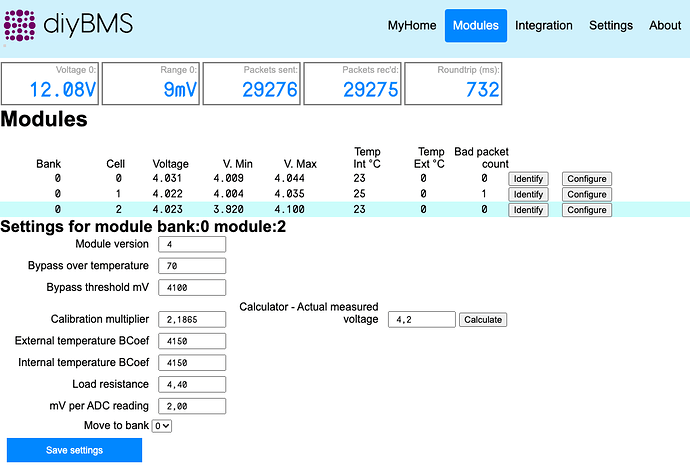Focus the mV per ADC reading field
This screenshot has height=465, width=690.
coord(192,406)
